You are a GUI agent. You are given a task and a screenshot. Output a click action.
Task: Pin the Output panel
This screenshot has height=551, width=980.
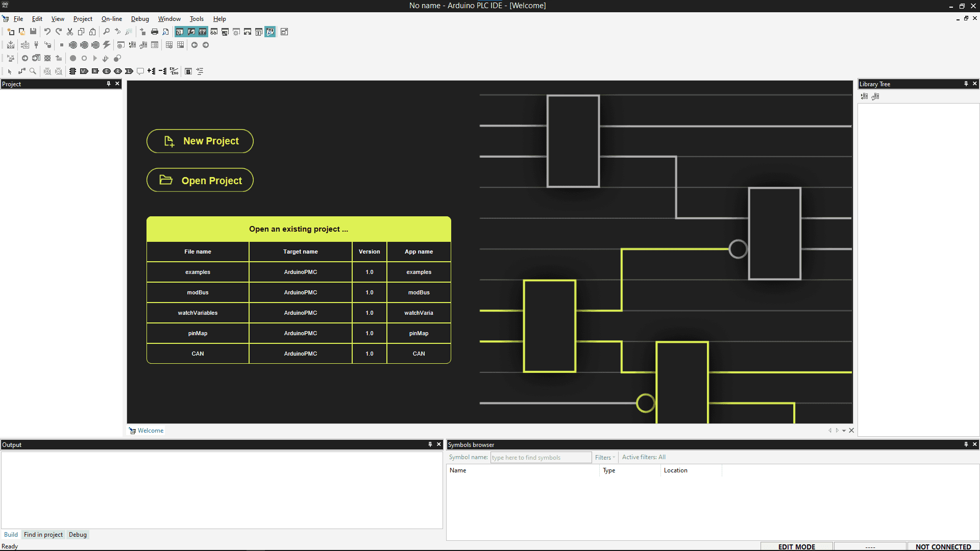tap(430, 444)
